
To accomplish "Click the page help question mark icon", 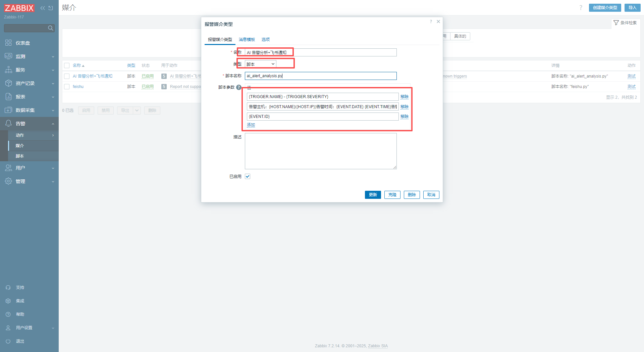I will tap(581, 8).
